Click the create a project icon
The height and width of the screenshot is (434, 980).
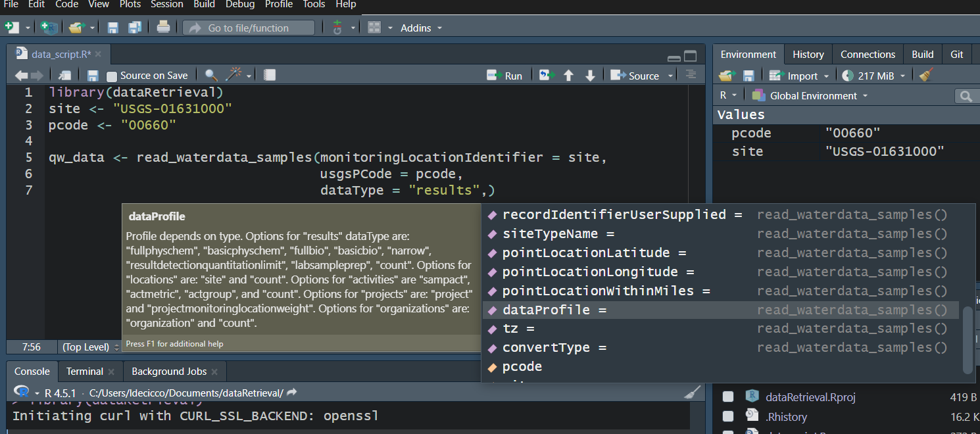(x=49, y=28)
